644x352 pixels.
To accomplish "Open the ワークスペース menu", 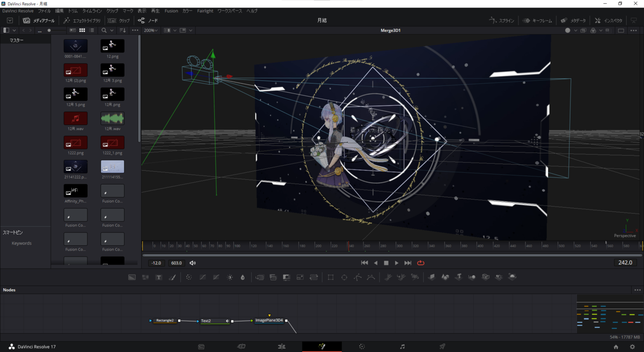I will [230, 11].
